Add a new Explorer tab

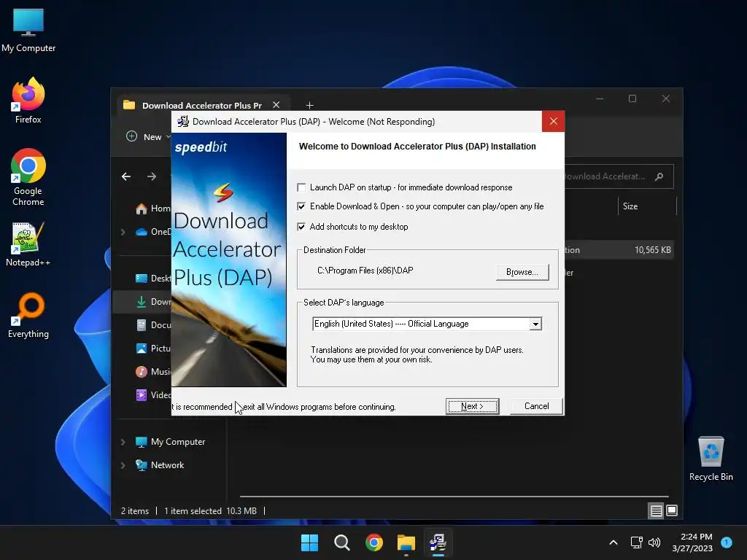coord(309,105)
